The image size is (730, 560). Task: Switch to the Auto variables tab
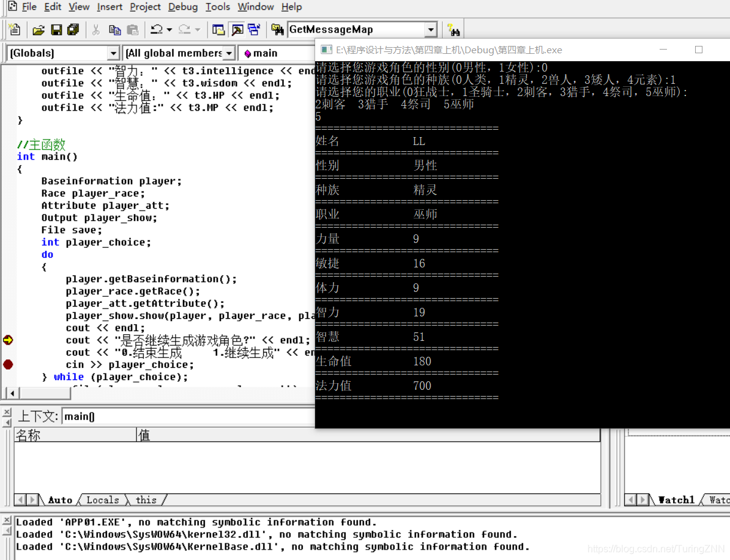[61, 500]
